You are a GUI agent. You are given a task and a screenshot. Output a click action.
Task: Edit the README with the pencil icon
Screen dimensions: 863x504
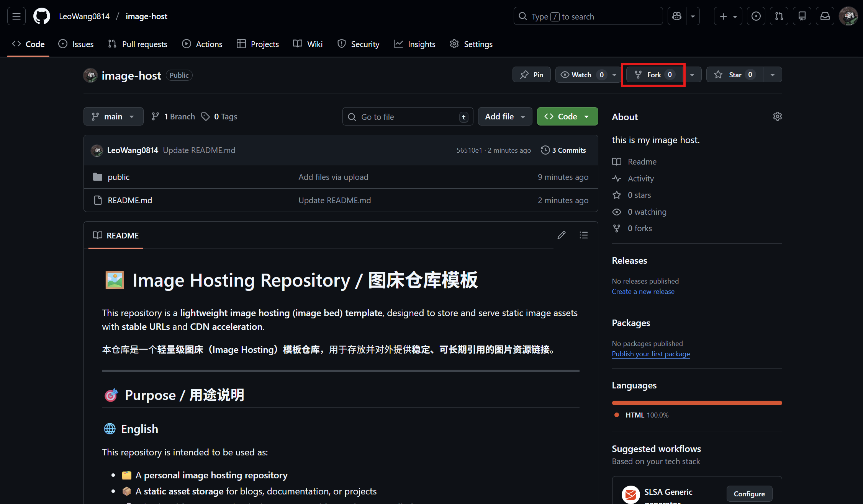point(562,235)
